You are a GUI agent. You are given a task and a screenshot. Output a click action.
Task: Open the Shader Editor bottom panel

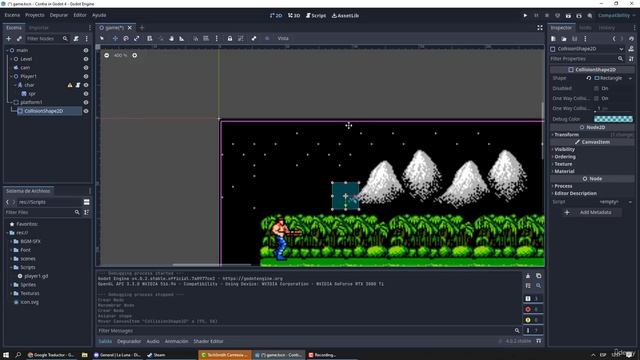208,341
